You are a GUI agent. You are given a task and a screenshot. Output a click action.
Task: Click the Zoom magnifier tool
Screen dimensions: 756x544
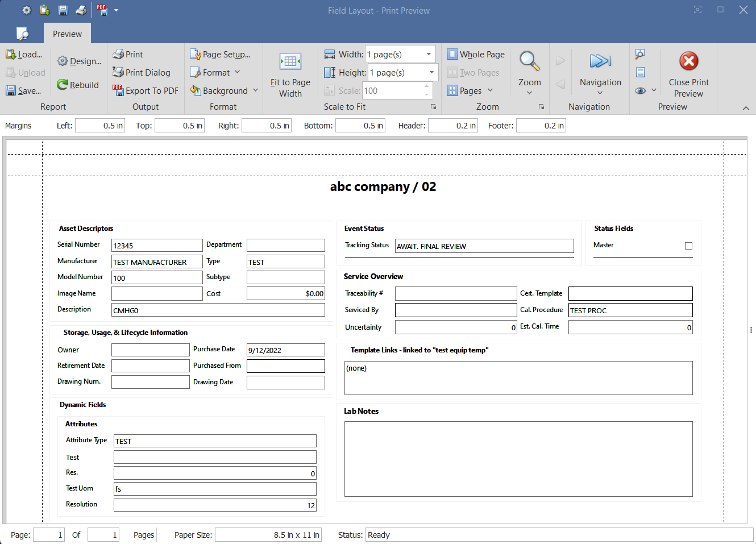tap(529, 61)
